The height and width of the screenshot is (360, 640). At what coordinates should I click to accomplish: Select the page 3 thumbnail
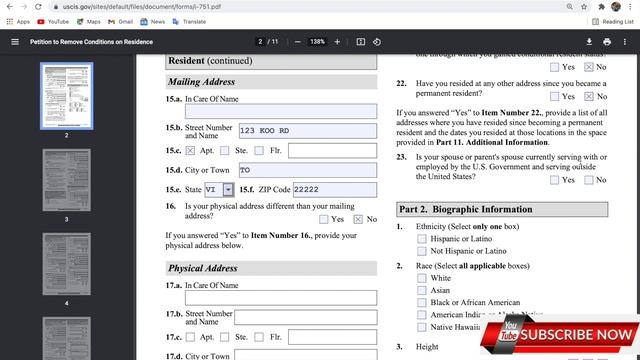tap(67, 180)
